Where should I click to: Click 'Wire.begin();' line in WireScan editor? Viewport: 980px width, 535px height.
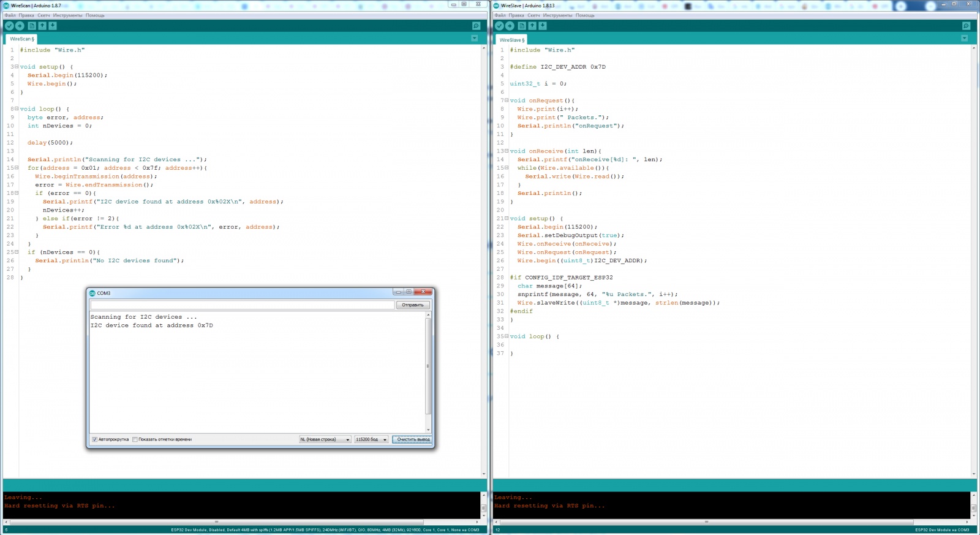point(51,84)
